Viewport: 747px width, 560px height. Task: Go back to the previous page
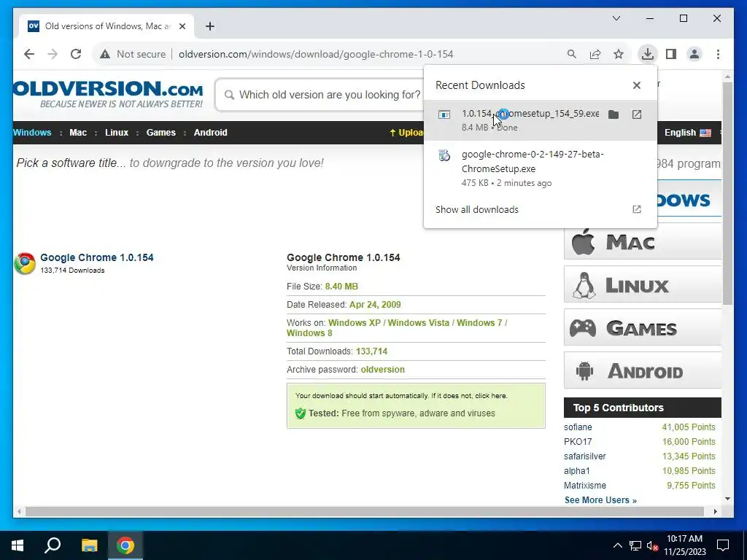(29, 54)
